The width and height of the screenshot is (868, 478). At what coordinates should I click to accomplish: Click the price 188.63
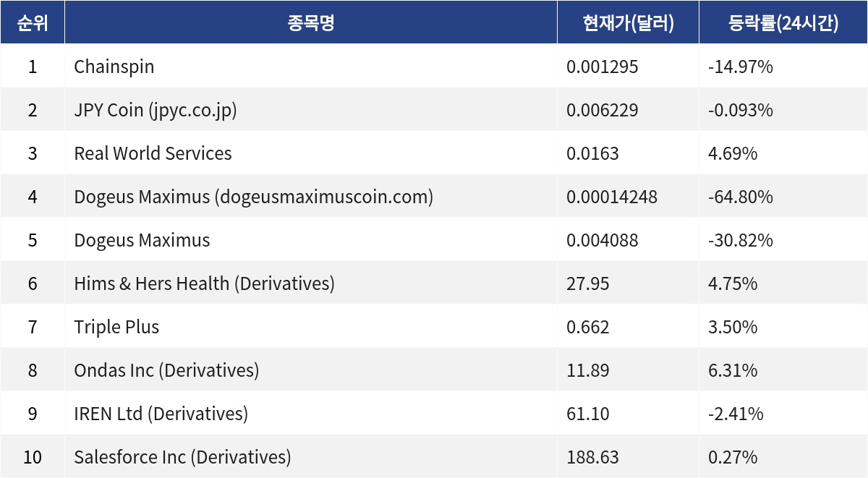592,457
